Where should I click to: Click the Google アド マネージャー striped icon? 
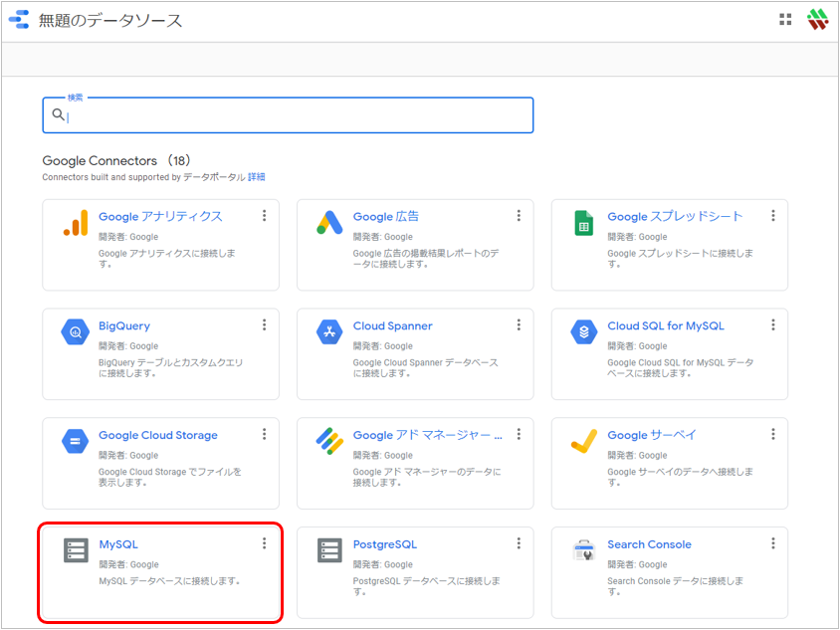pos(329,441)
